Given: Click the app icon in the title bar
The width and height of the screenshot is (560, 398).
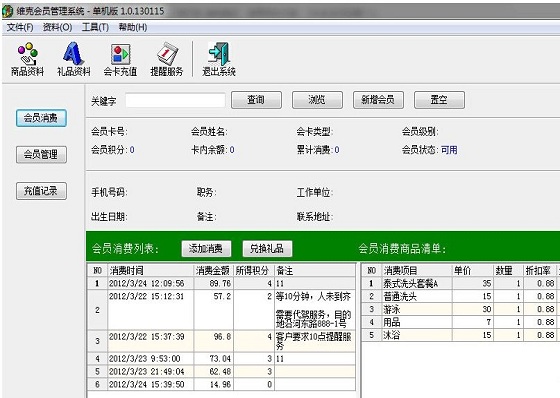Looking at the screenshot, I should pyautogui.click(x=8, y=11).
